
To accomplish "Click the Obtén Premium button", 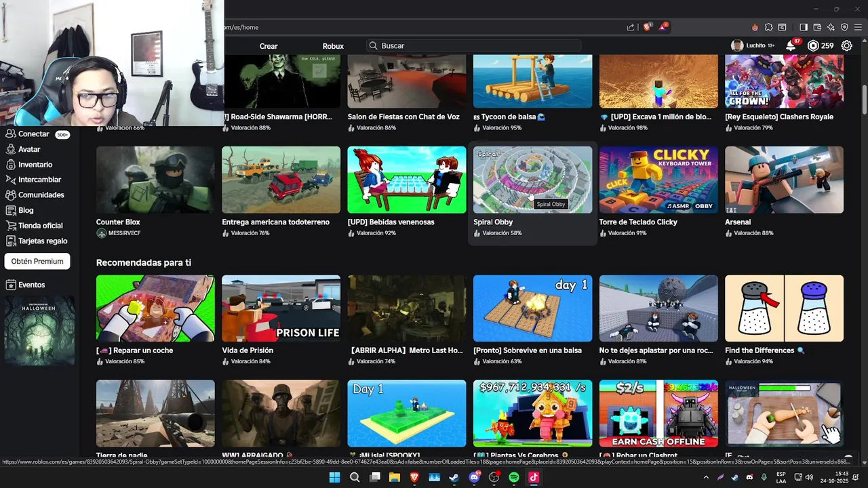I will click(x=37, y=261).
